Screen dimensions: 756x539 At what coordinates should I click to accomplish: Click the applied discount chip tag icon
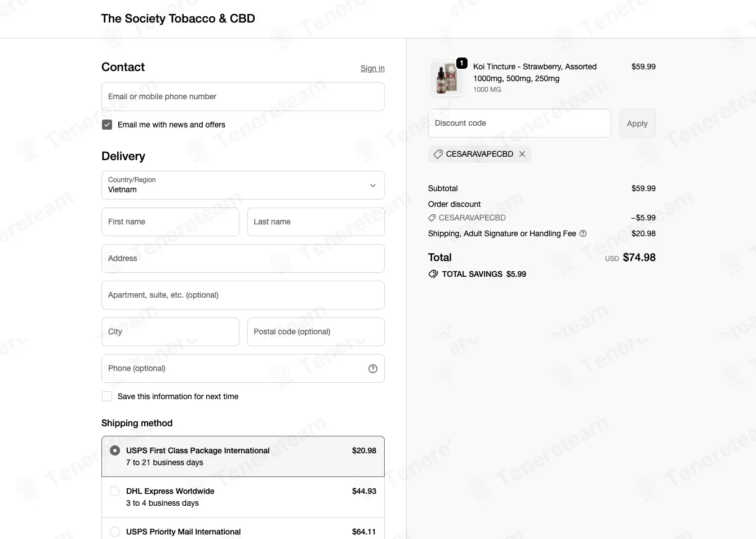pyautogui.click(x=438, y=154)
